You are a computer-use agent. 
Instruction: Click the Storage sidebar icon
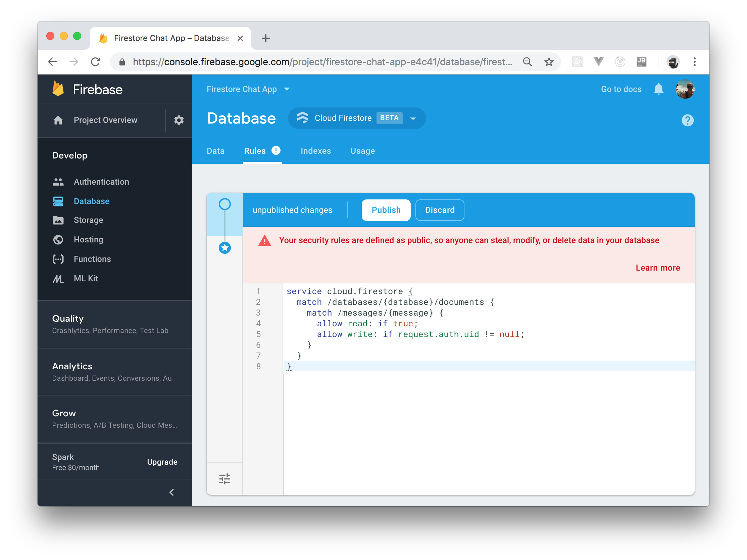click(58, 220)
